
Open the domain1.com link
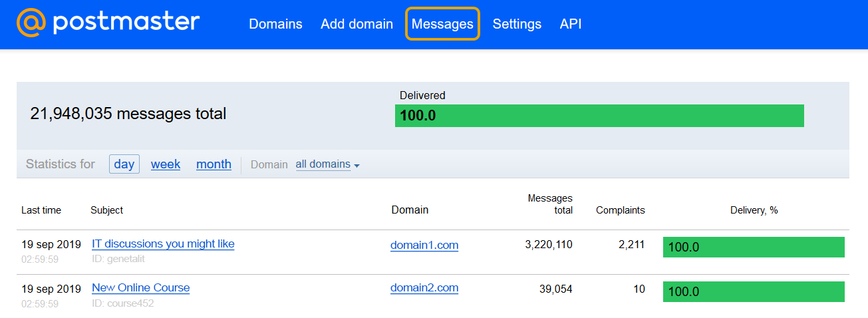pos(424,245)
